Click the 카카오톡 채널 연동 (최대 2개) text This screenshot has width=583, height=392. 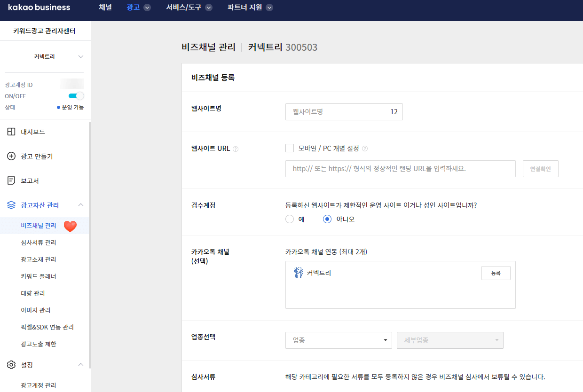point(326,252)
